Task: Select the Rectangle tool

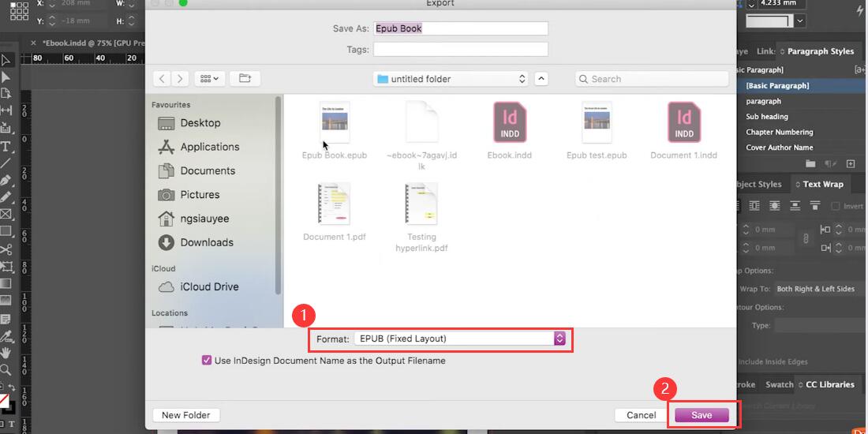Action: (x=6, y=231)
